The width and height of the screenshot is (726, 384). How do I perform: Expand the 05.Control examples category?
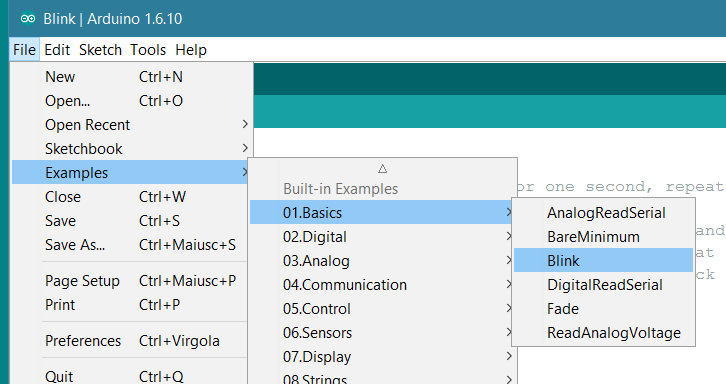(382, 309)
